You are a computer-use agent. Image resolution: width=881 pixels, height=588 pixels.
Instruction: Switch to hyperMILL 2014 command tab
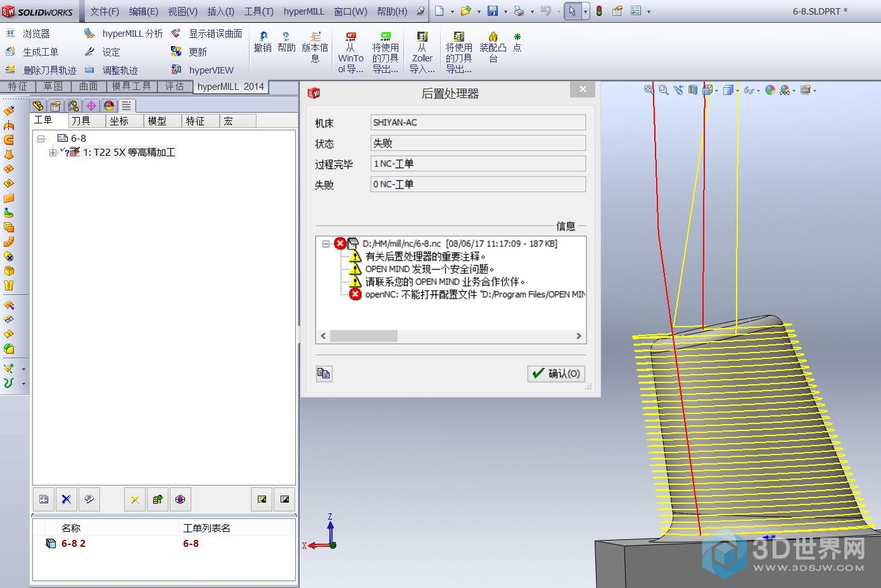(231, 87)
